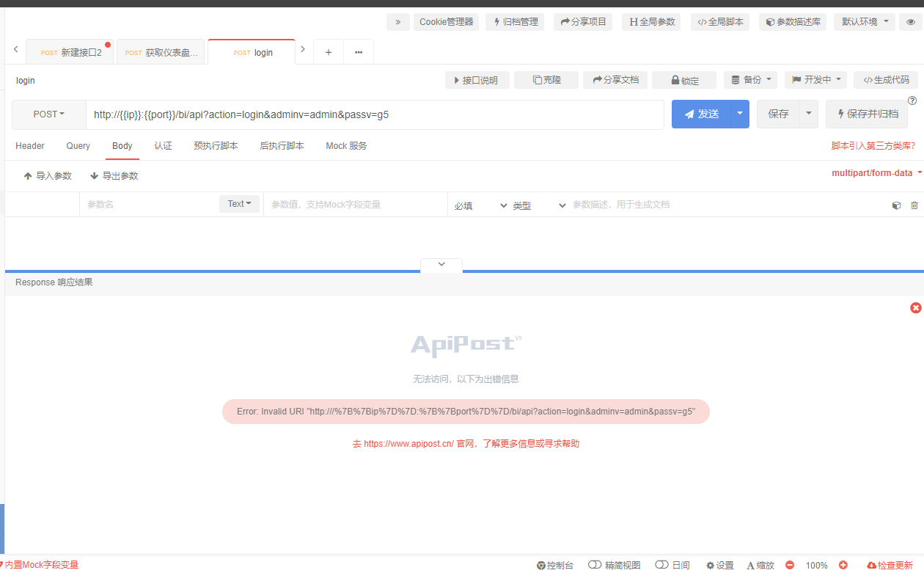Open 类型 type dropdown
The height and width of the screenshot is (573, 924).
coord(539,205)
